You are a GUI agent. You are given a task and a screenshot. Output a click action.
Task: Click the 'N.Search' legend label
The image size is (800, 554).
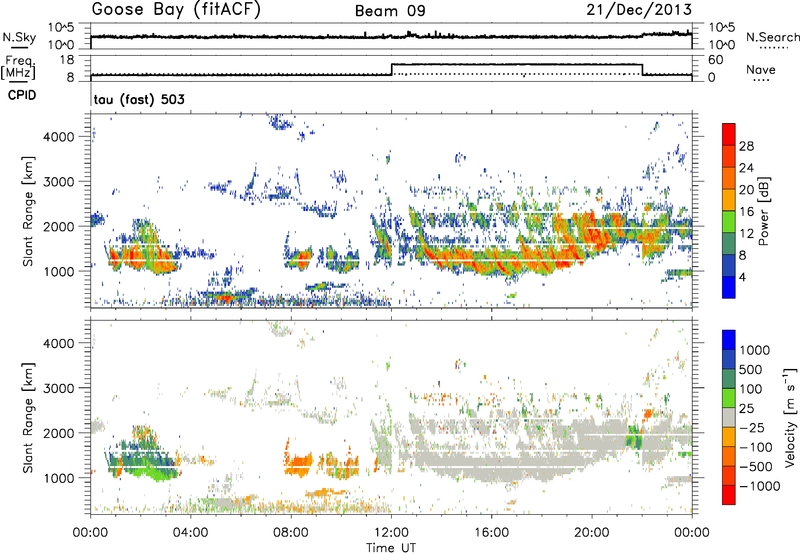click(x=772, y=37)
